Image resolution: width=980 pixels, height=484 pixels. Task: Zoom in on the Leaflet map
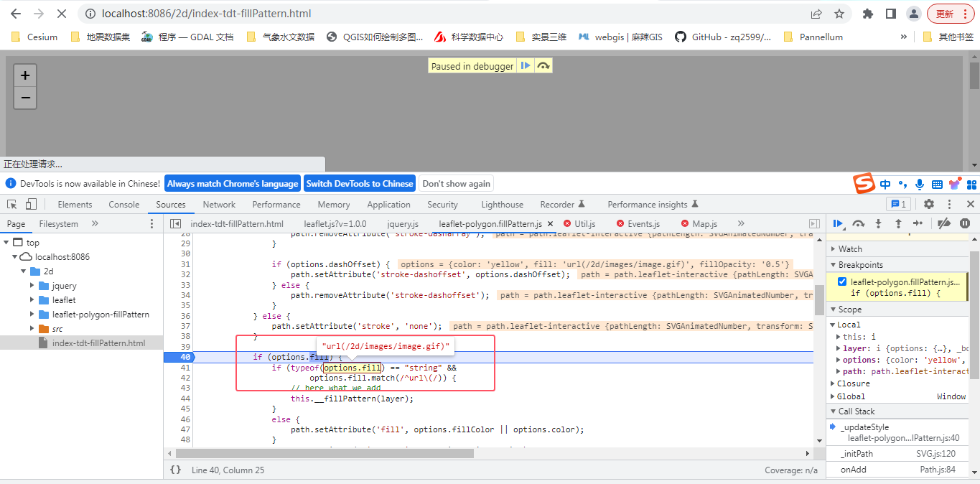[x=25, y=75]
